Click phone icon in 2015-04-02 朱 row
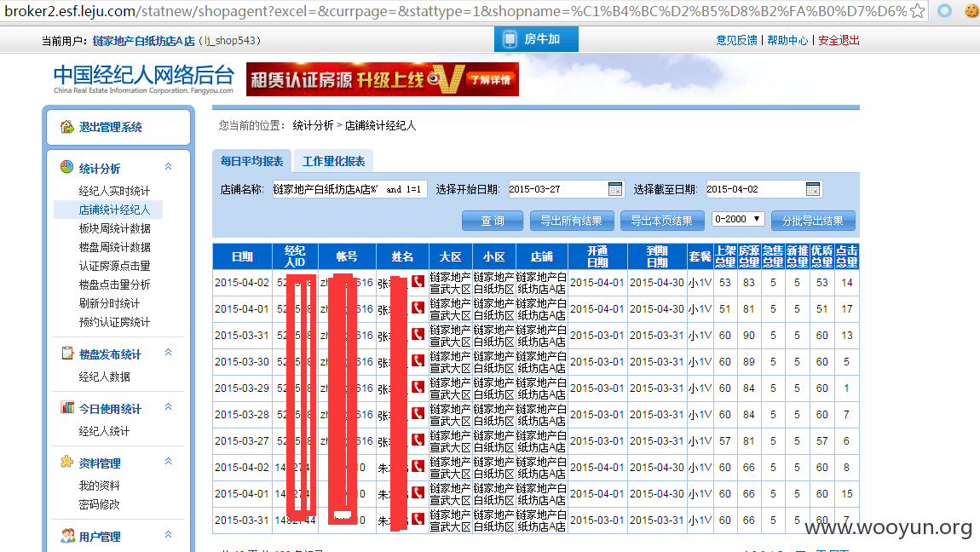The image size is (980, 552). click(x=418, y=467)
